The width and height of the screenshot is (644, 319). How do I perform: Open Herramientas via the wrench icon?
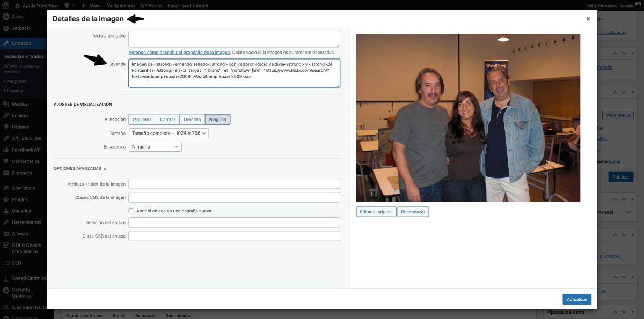[6, 222]
